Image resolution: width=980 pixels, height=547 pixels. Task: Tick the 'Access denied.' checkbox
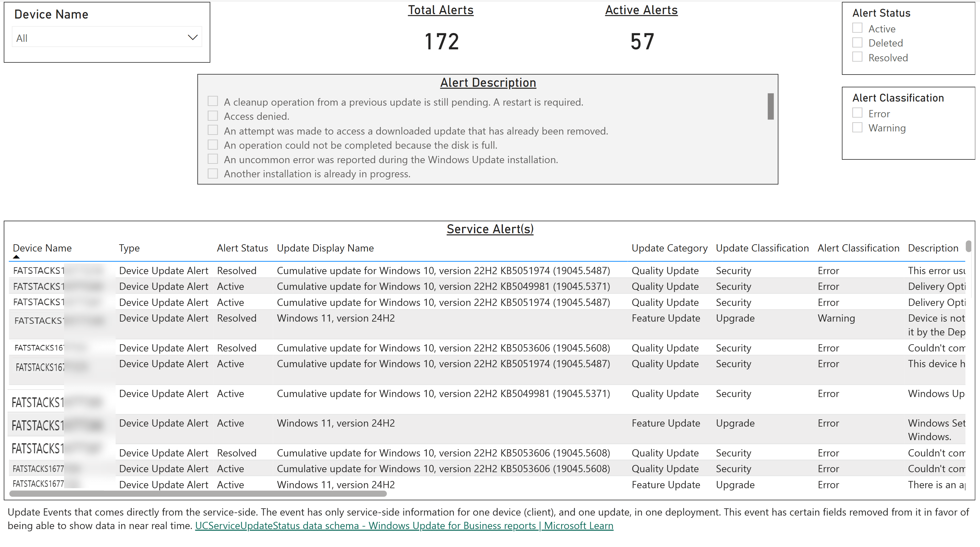(x=213, y=116)
